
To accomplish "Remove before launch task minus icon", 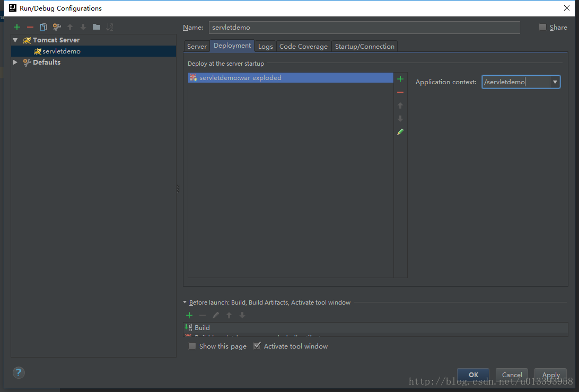I will [203, 315].
